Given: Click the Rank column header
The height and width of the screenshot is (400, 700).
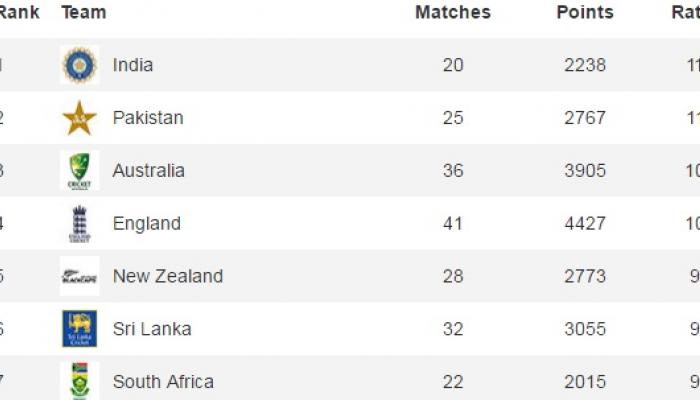Looking at the screenshot, I should click(19, 12).
